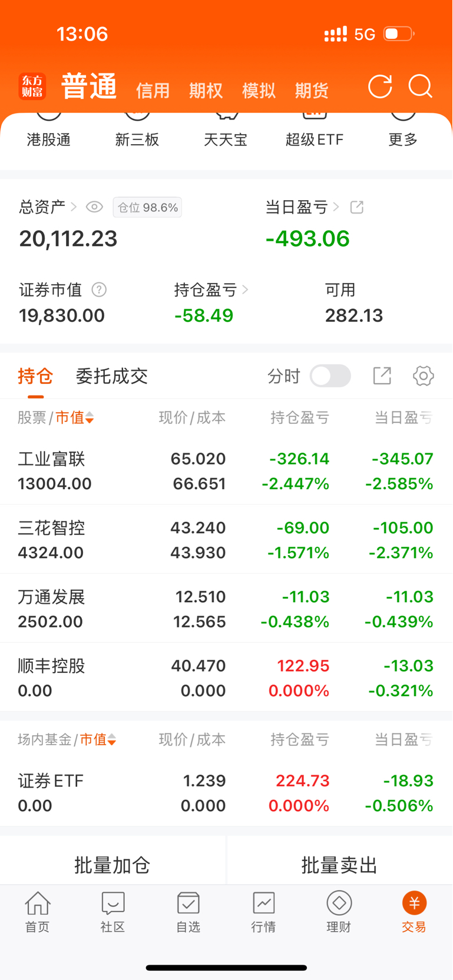This screenshot has width=453, height=980.
Task: Toggle the 分时 switch on
Action: coord(330,376)
